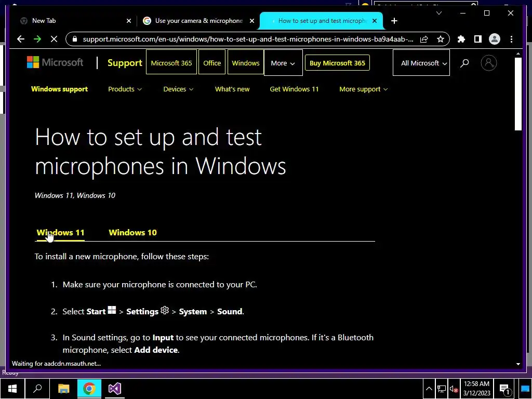Click the 'Windows 11, Windows 10' subtitle text
The height and width of the screenshot is (399, 532).
click(75, 195)
